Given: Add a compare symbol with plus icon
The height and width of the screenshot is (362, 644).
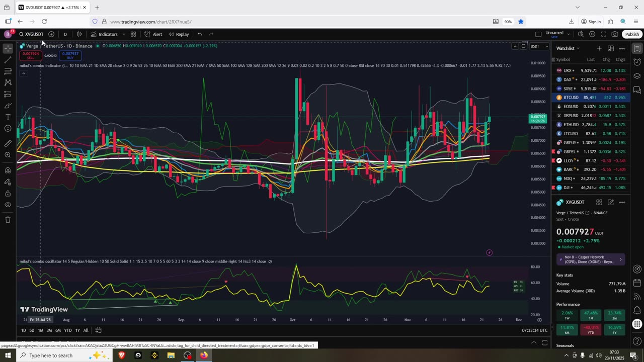Looking at the screenshot, I should tap(51, 34).
